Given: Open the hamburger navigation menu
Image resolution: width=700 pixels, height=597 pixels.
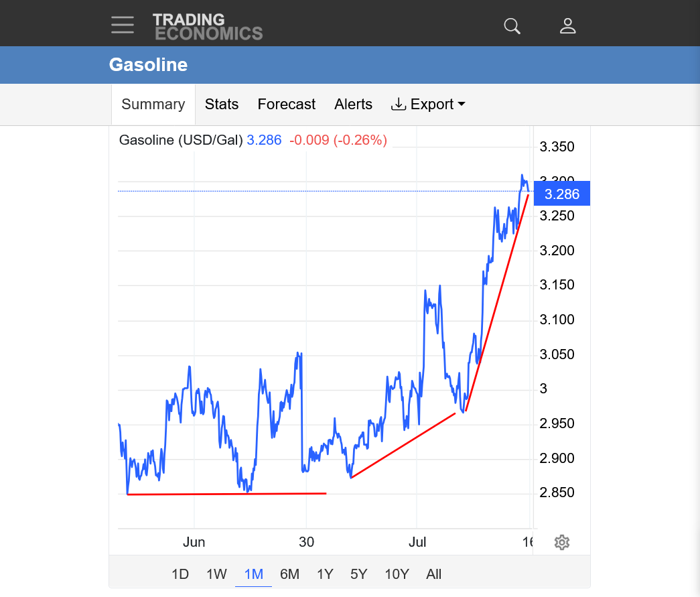Looking at the screenshot, I should point(123,25).
